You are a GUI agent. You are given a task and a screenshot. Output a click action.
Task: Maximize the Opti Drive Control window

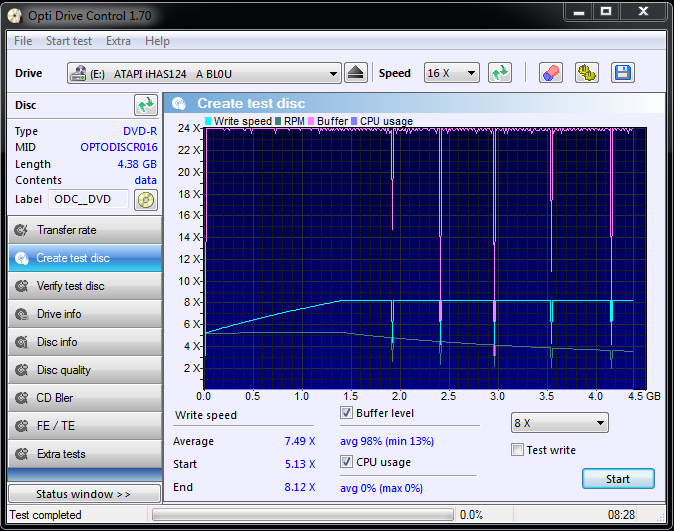click(606, 12)
